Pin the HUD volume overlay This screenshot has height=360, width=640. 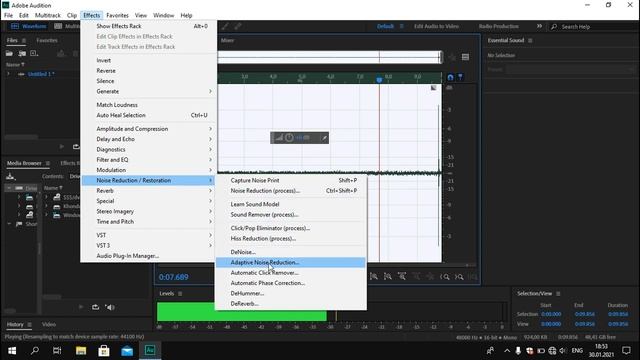(x=324, y=138)
